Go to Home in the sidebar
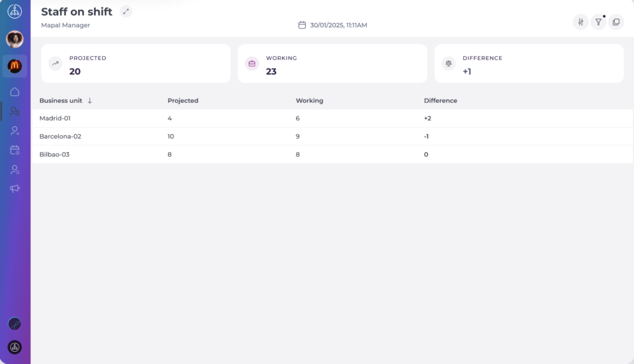 (x=15, y=92)
